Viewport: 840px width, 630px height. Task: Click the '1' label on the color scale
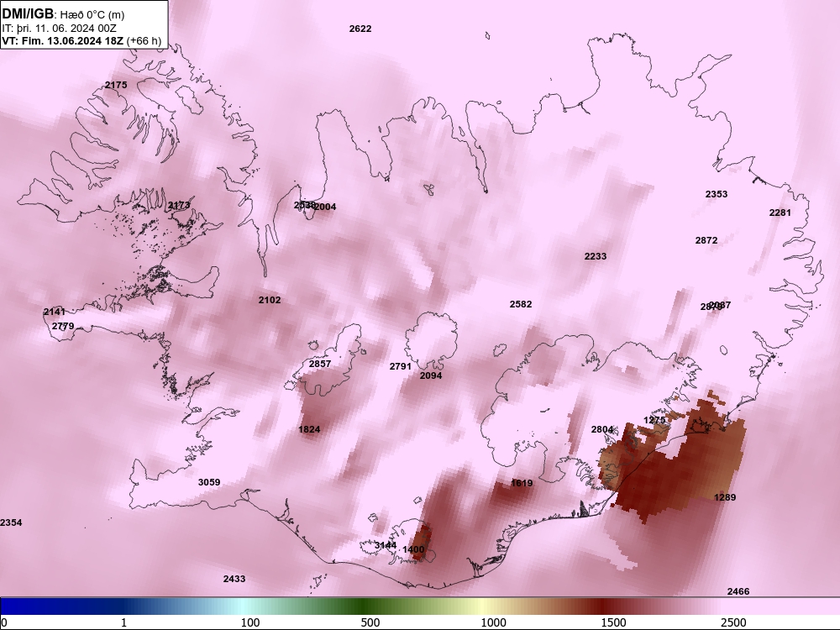(123, 622)
